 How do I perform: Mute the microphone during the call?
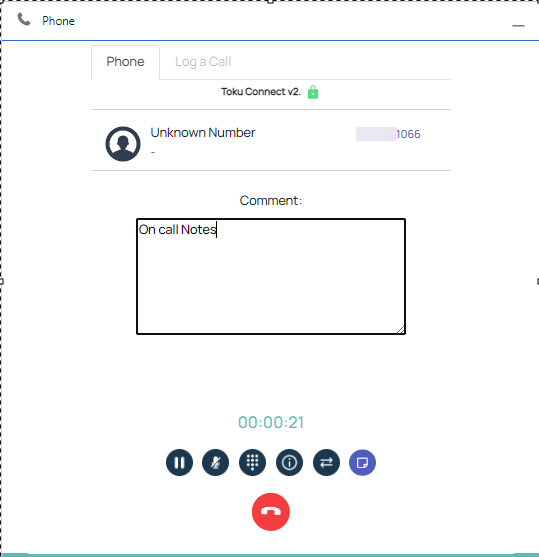216,463
